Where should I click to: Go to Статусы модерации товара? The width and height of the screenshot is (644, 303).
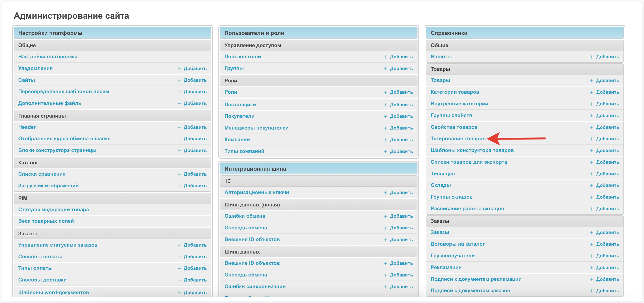click(x=53, y=209)
